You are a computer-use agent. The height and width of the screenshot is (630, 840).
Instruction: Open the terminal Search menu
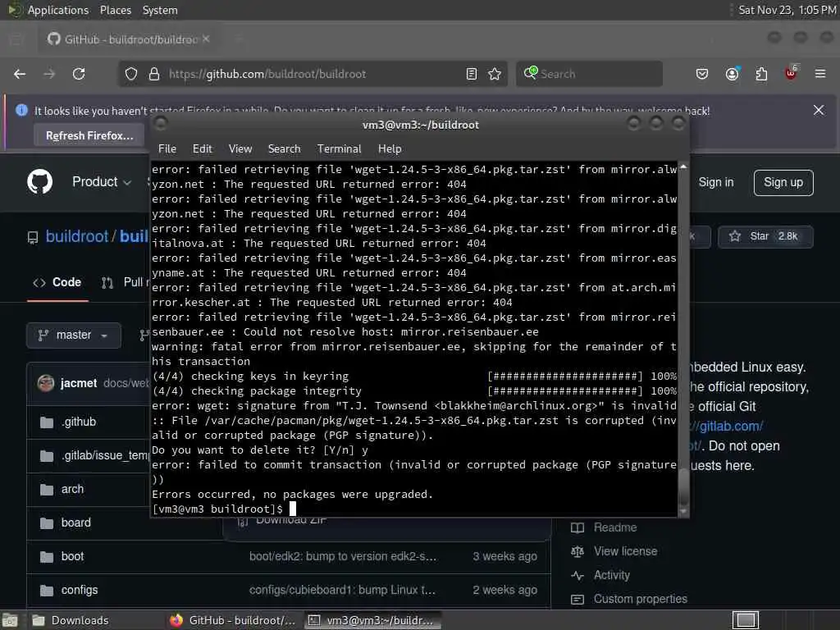pos(284,149)
